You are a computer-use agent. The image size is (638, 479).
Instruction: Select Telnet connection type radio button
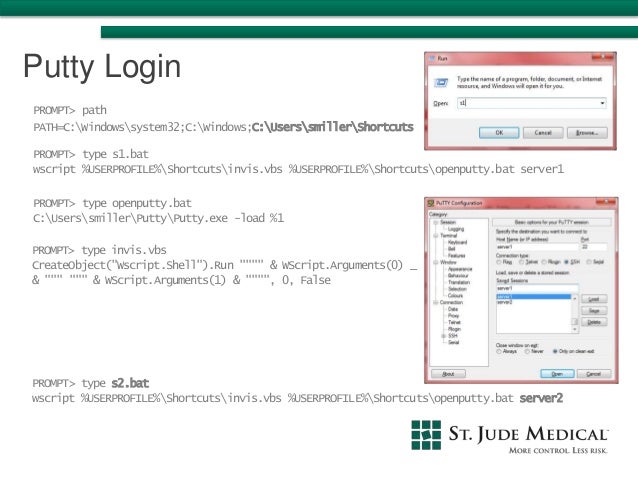tap(522, 262)
